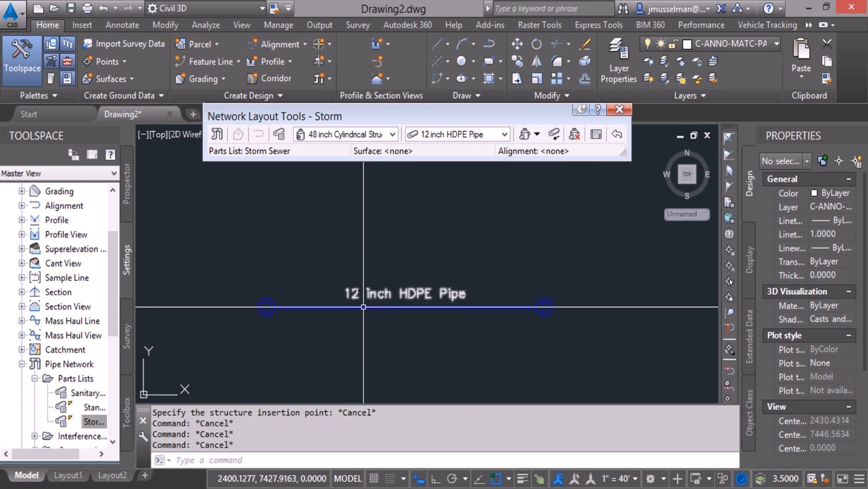Click the Grading button in ribbon
868x489 pixels.
point(199,79)
